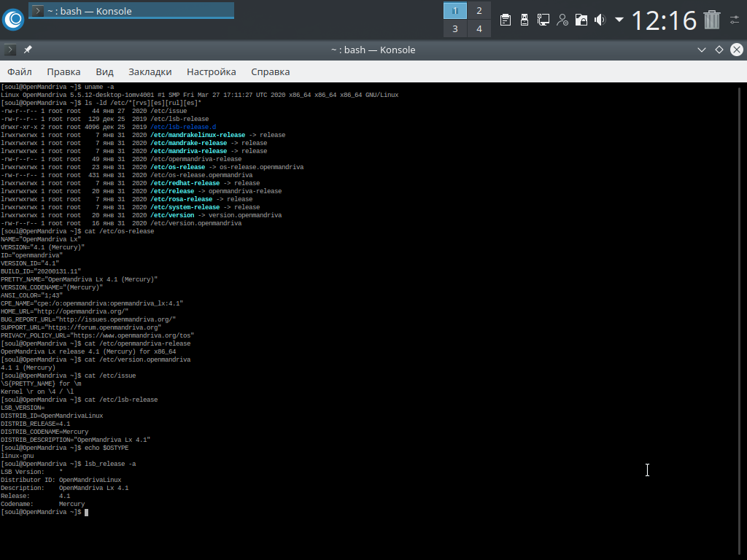Image resolution: width=747 pixels, height=560 pixels.
Task: Click the SUPPORT_URL line
Action: [x=81, y=327]
